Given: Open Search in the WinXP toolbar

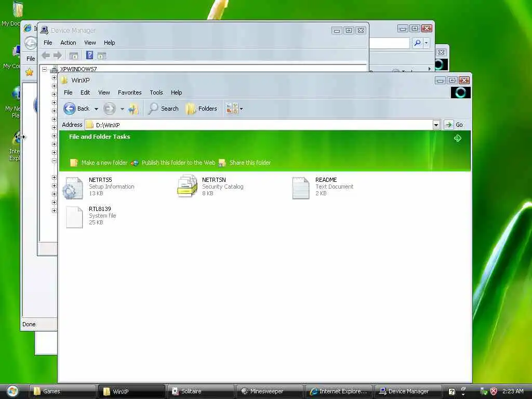Looking at the screenshot, I should [x=164, y=109].
